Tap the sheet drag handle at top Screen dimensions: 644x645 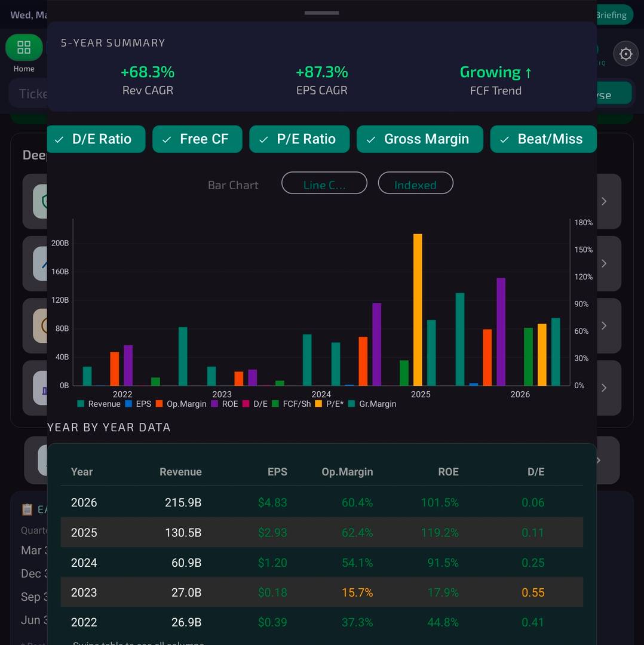(322, 13)
